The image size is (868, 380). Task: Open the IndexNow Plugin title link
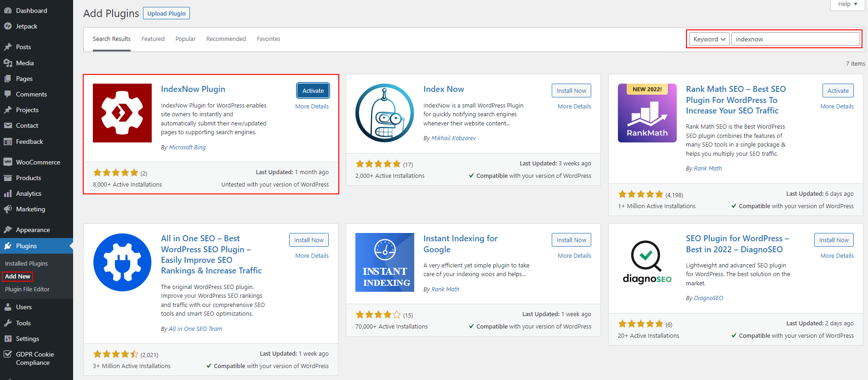193,89
